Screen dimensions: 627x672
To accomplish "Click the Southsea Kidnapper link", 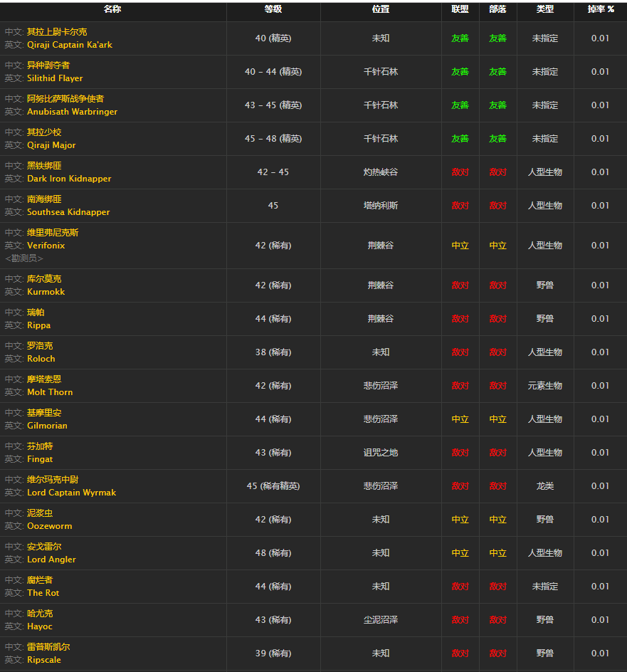I will point(68,212).
